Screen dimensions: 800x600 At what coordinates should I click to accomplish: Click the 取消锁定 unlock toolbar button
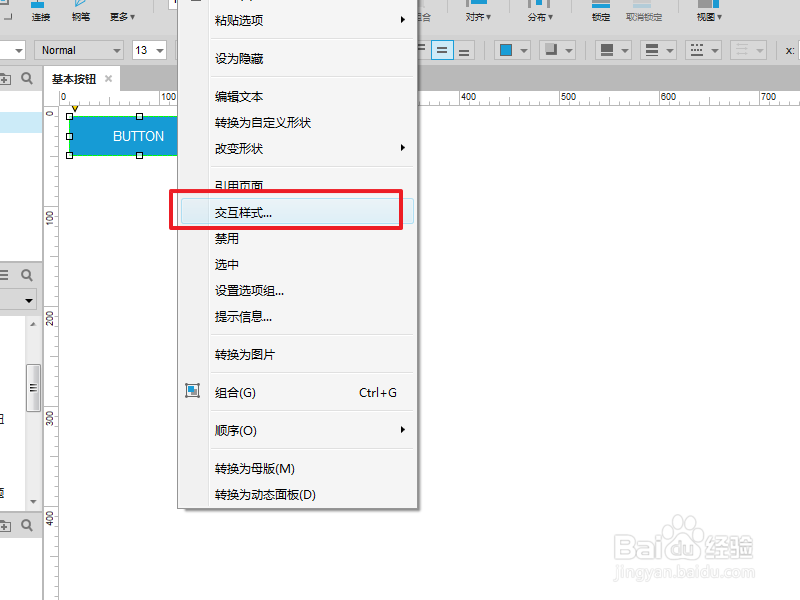coord(644,11)
